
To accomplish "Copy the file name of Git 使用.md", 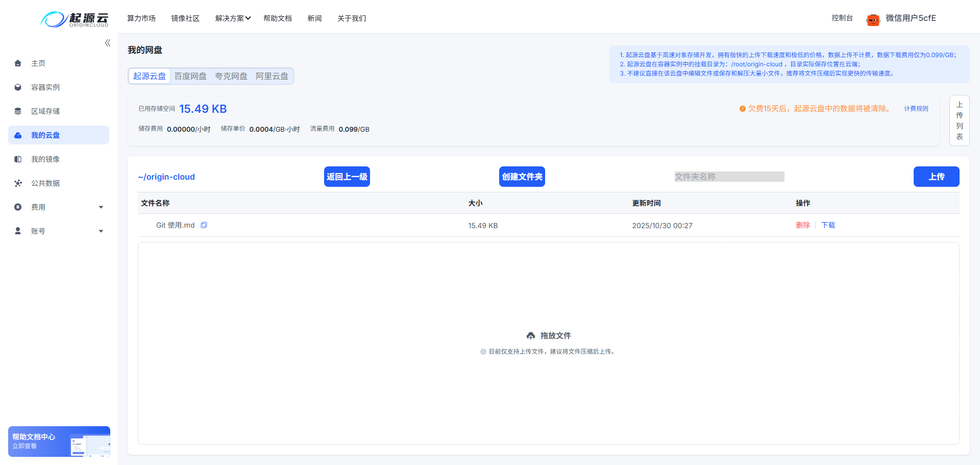I will click(x=204, y=225).
